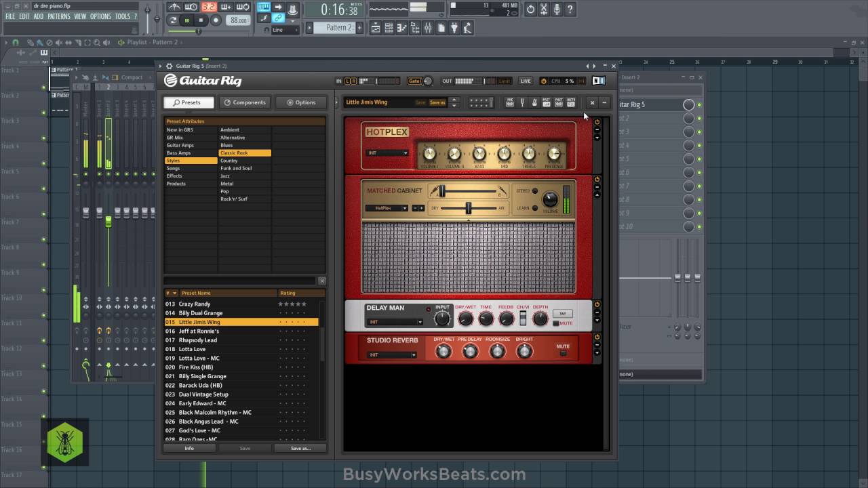Enable LEARN on Matched Cabinet

(535, 208)
